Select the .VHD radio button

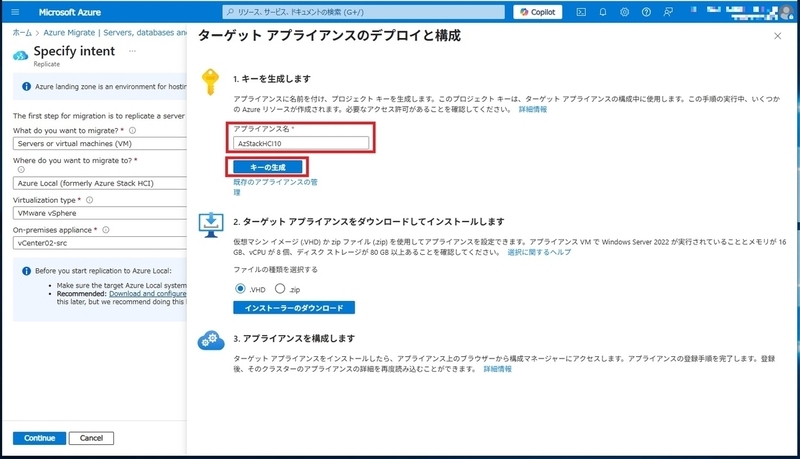240,289
